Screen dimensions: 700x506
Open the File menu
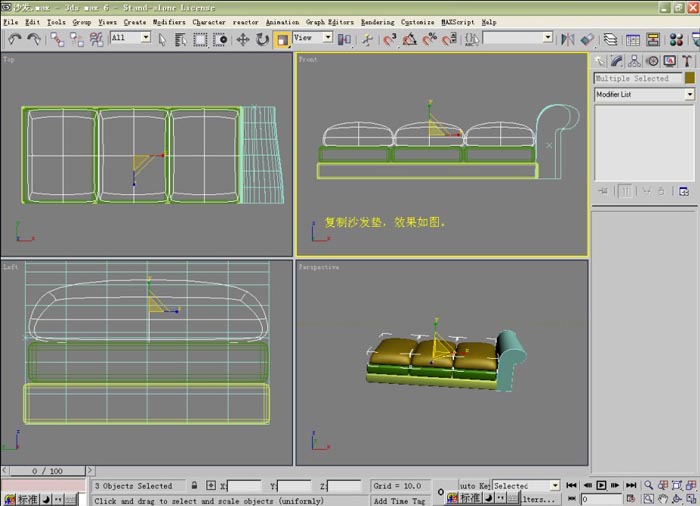click(x=10, y=22)
